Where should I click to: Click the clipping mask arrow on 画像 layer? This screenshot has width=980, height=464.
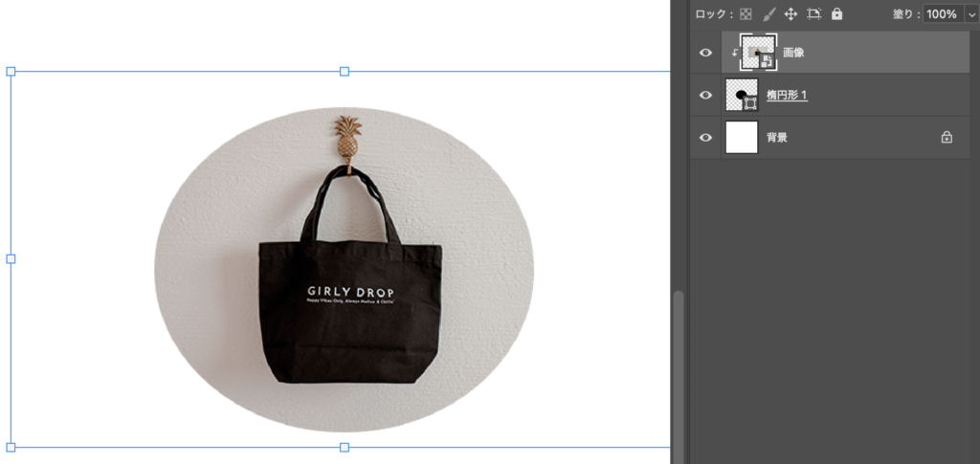(734, 53)
